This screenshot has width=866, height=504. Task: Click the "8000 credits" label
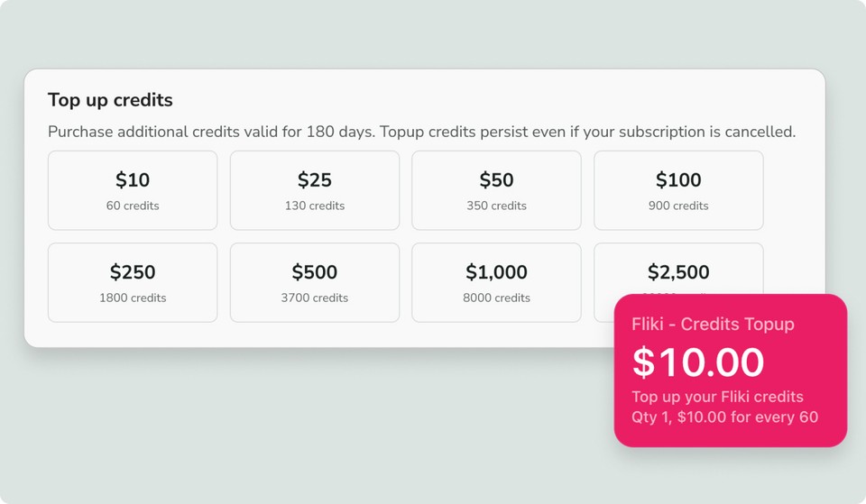[x=496, y=298]
